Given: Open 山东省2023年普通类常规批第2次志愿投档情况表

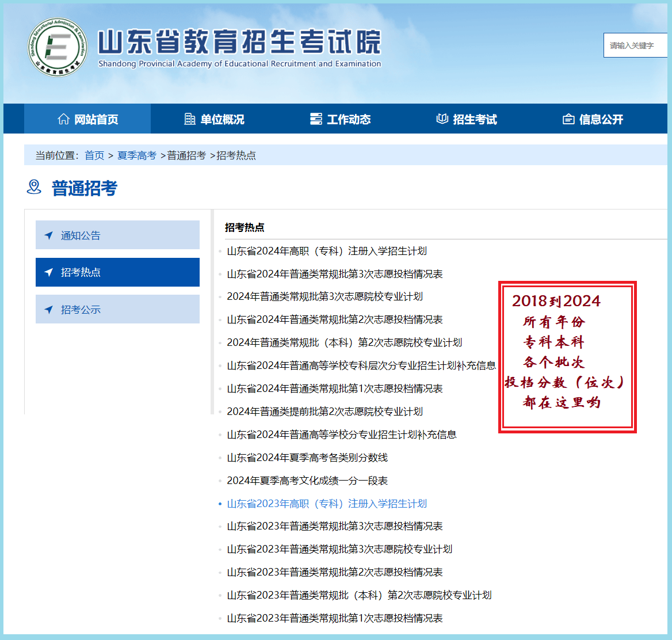Looking at the screenshot, I should coord(335,572).
